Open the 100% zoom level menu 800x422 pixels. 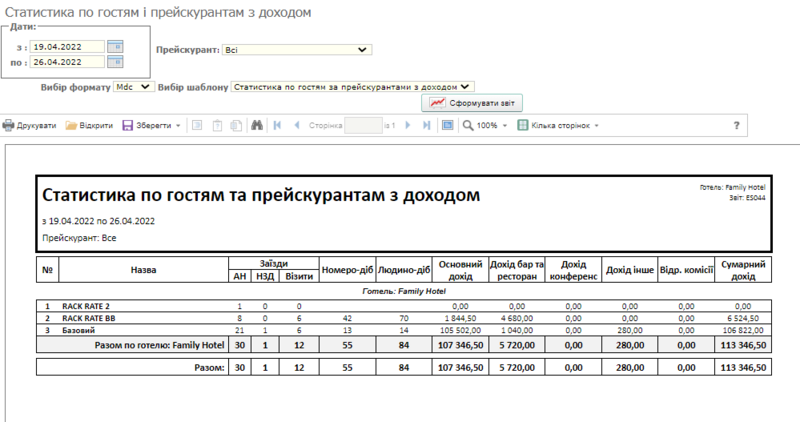[487, 126]
